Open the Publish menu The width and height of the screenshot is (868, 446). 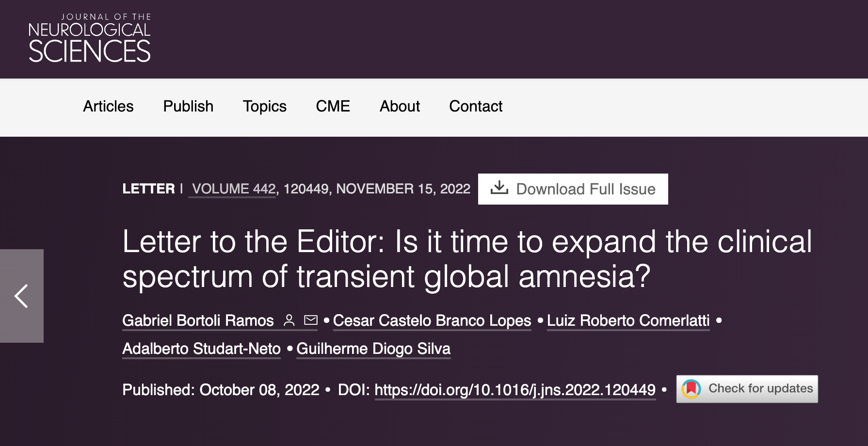click(188, 107)
